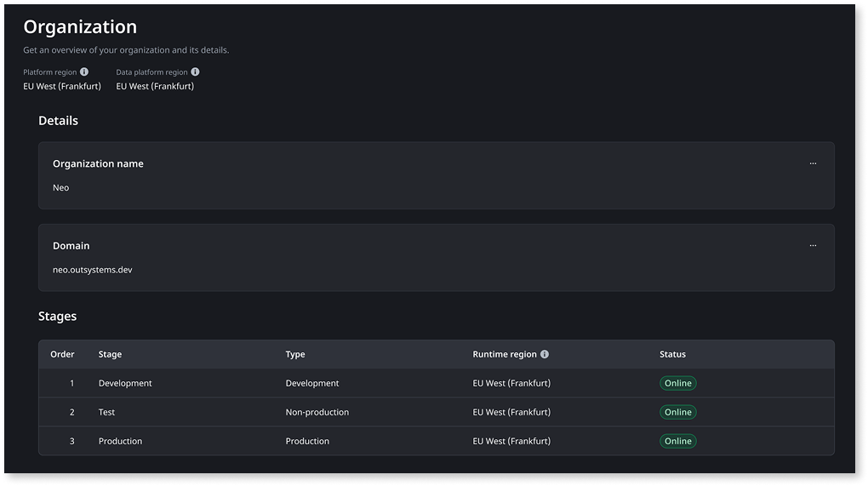Select the Production stage name
Viewport: 868px width, 486px height.
120,441
